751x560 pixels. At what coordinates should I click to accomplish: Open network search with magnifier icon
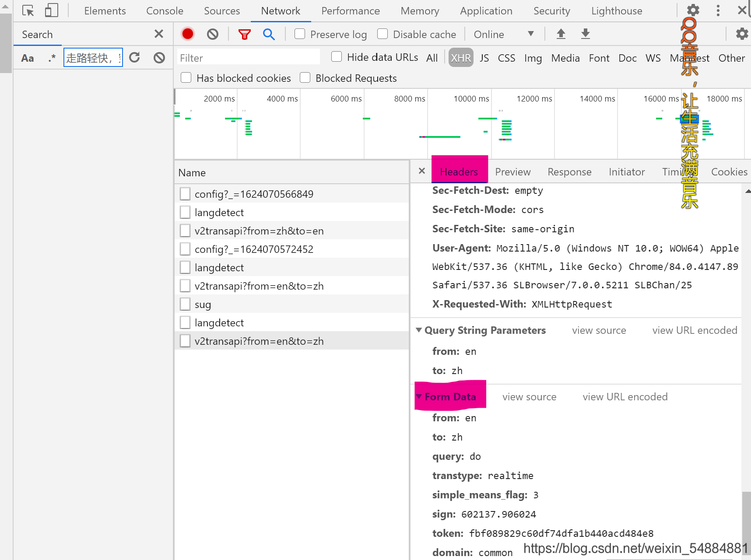[x=269, y=34]
